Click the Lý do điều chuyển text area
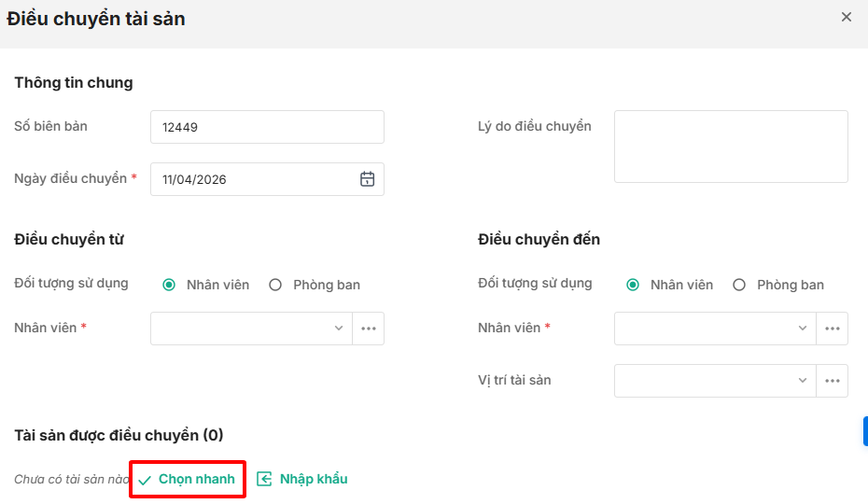This screenshot has width=868, height=504. 731,147
